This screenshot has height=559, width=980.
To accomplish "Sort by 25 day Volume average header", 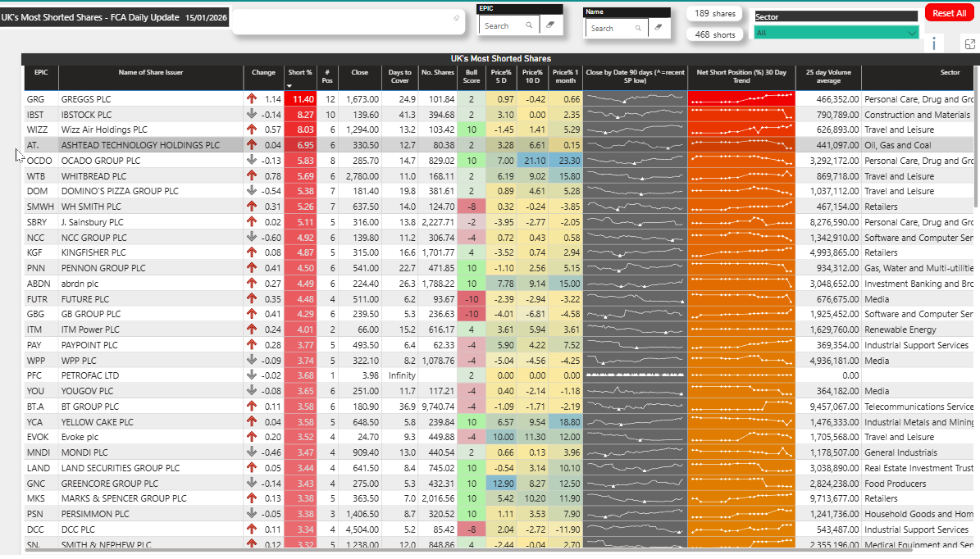I will [828, 76].
